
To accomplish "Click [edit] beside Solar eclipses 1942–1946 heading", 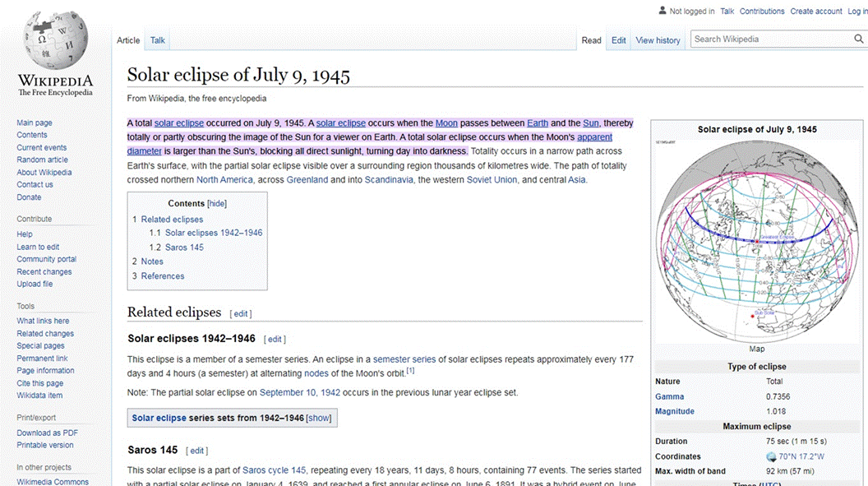I will coord(275,340).
